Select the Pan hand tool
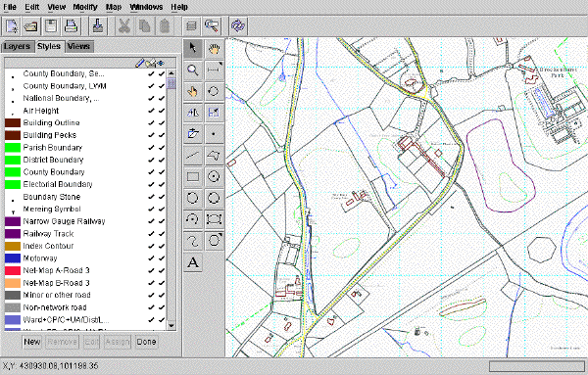Image resolution: width=588 pixels, height=375 pixels. [214, 49]
